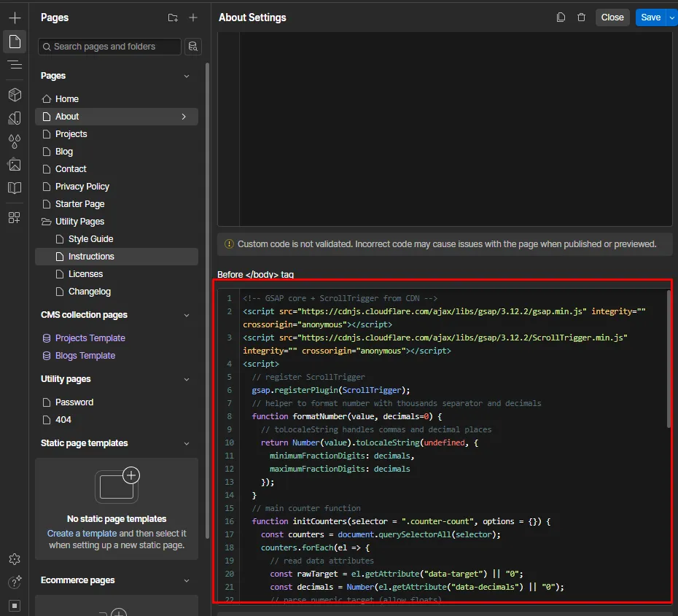Collapse the CMS collection pages section
Image resolution: width=678 pixels, height=616 pixels.
click(187, 315)
